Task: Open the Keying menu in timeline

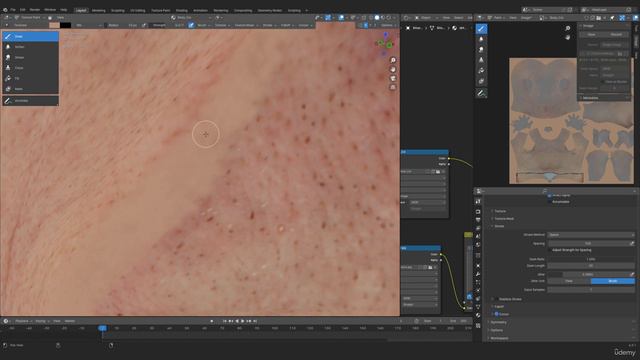Action: coord(41,321)
